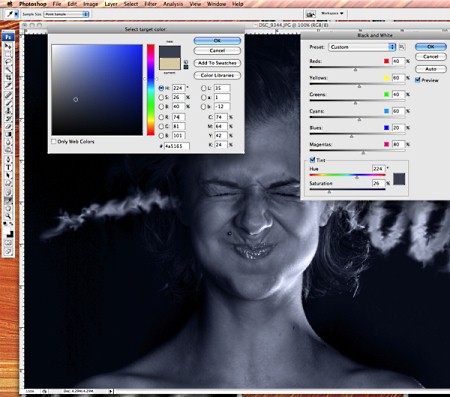Click the vertical hue spectrum bar
450x397 pixels.
[151, 90]
